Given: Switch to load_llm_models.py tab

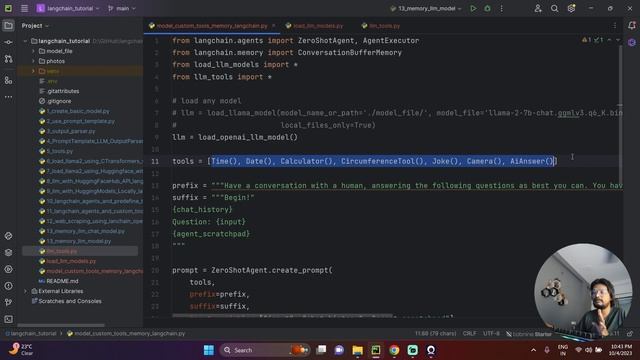Looking at the screenshot, I should coord(314,26).
